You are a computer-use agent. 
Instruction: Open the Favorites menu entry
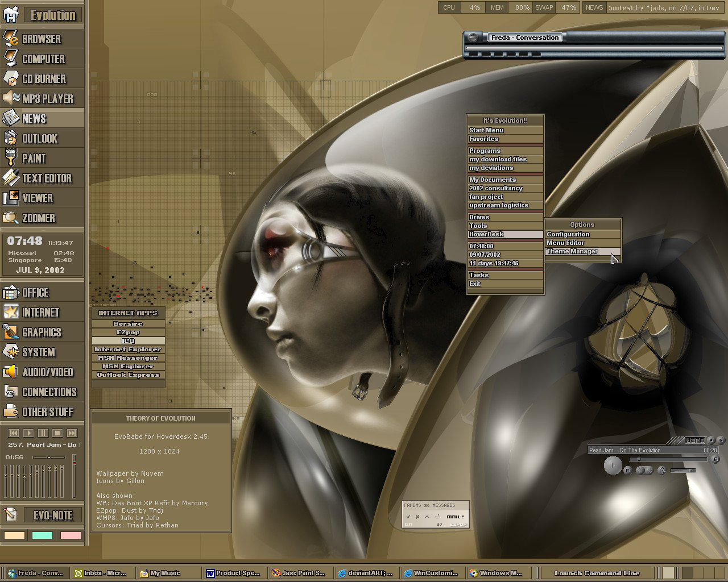tap(506, 139)
